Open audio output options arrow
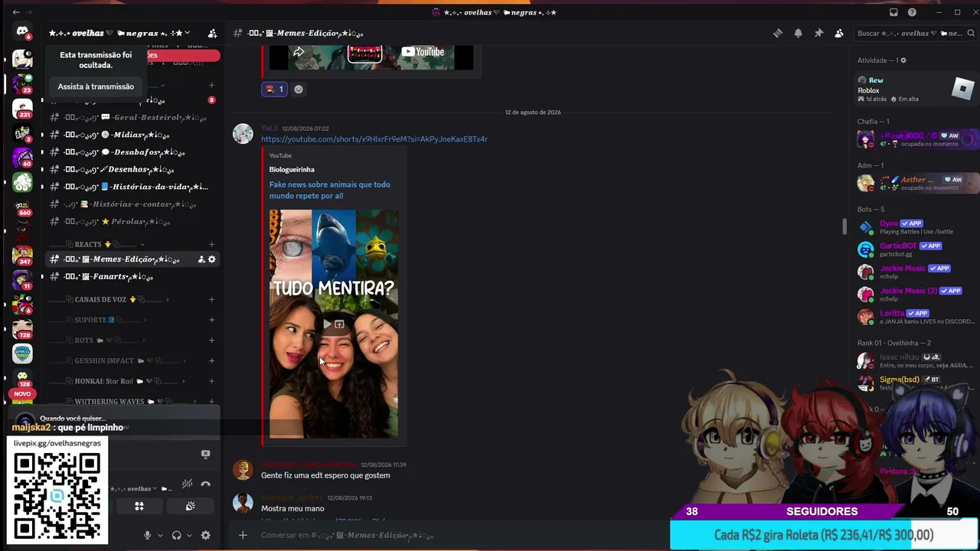Image resolution: width=980 pixels, height=551 pixels. click(188, 536)
